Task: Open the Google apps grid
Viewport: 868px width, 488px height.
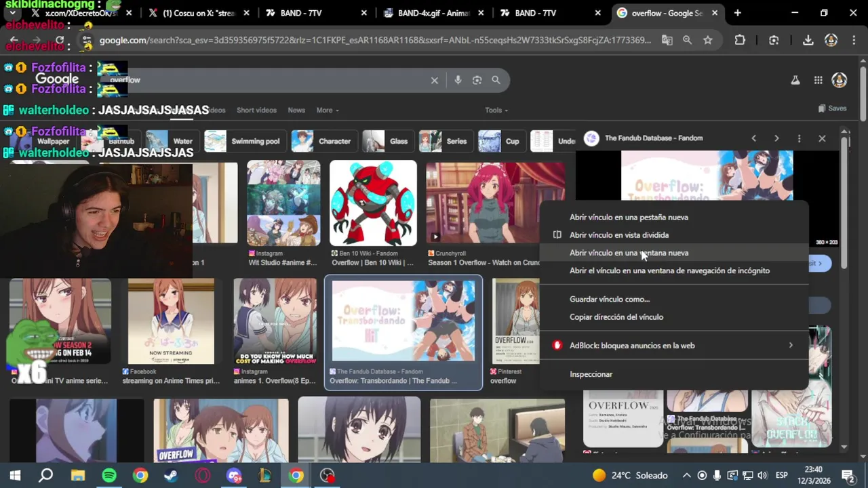Action: 818,80
